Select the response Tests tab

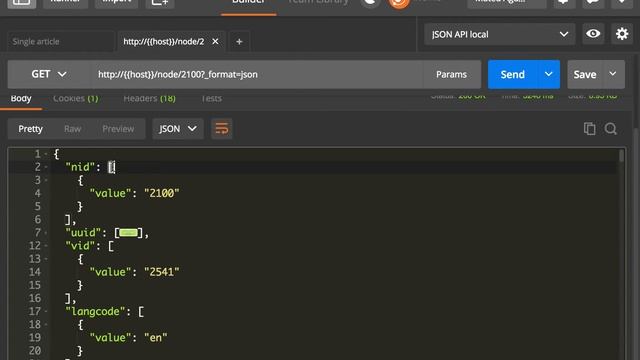211,99
